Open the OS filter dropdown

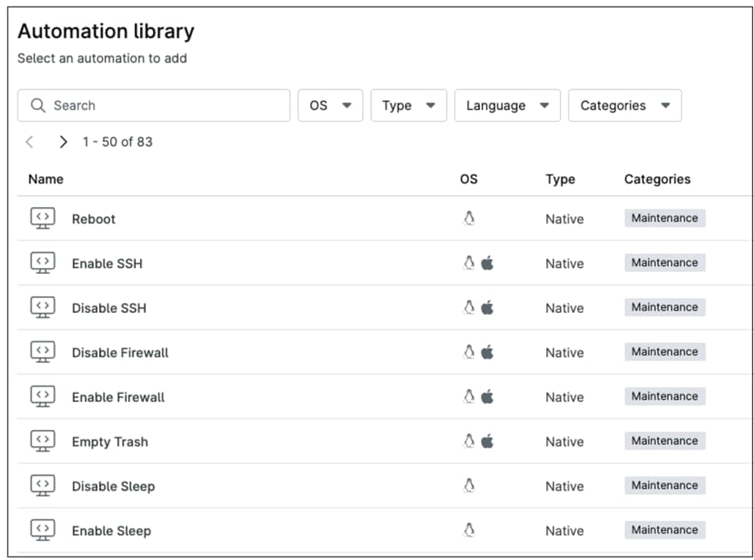[330, 105]
